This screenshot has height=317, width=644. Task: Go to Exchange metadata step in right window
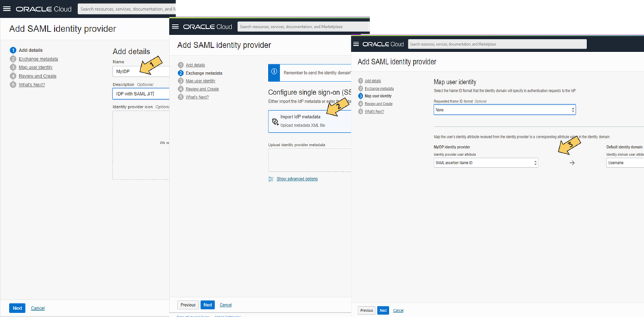click(x=380, y=88)
